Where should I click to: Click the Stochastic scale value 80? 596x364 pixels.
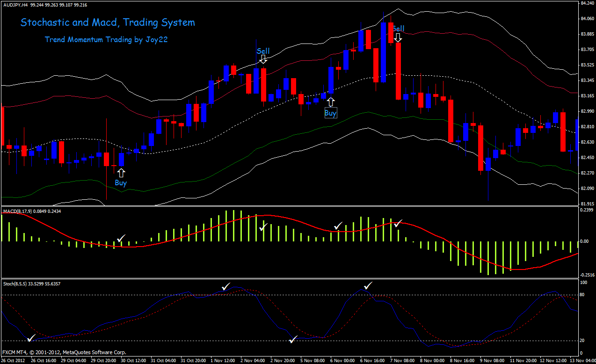click(x=582, y=295)
